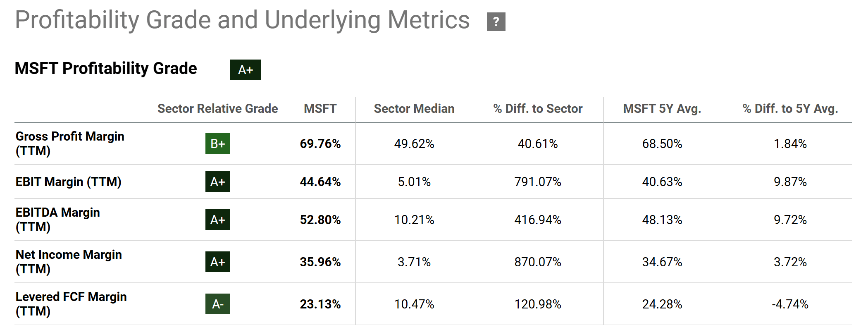The width and height of the screenshot is (868, 325).
Task: Click the MSFT 5Y Avg. column header
Action: tap(662, 109)
